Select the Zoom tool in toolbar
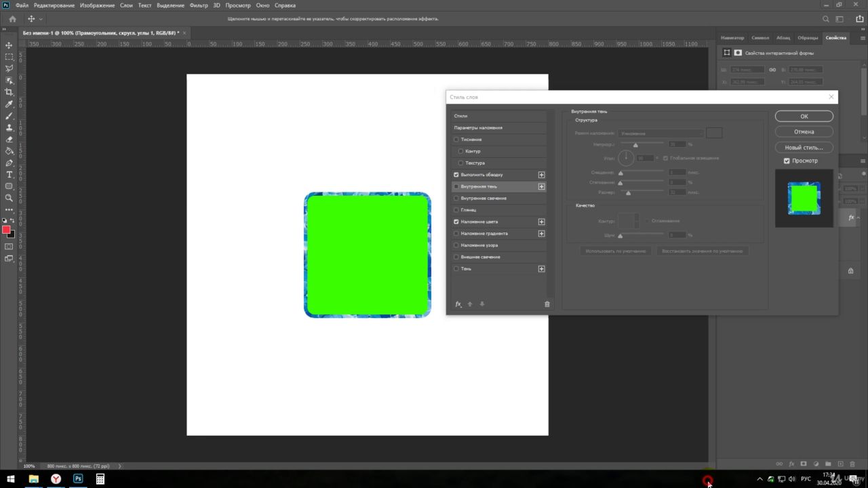 point(9,198)
